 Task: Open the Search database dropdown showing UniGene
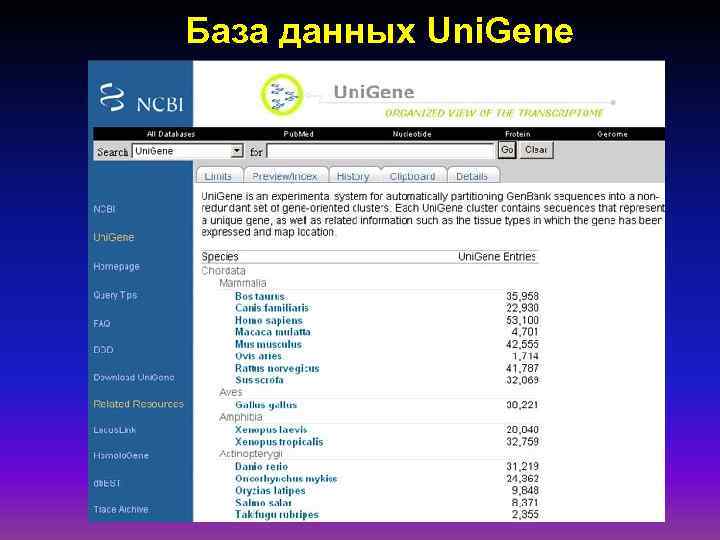[187, 151]
